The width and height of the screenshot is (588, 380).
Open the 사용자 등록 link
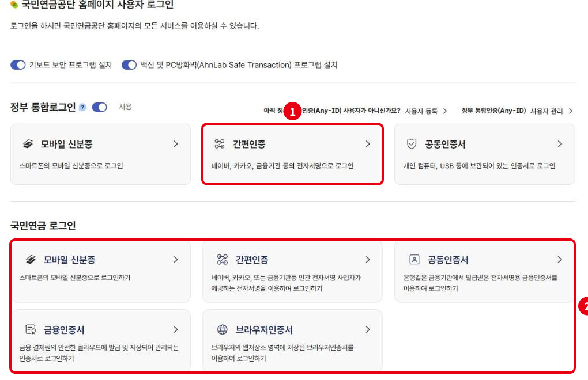421,111
